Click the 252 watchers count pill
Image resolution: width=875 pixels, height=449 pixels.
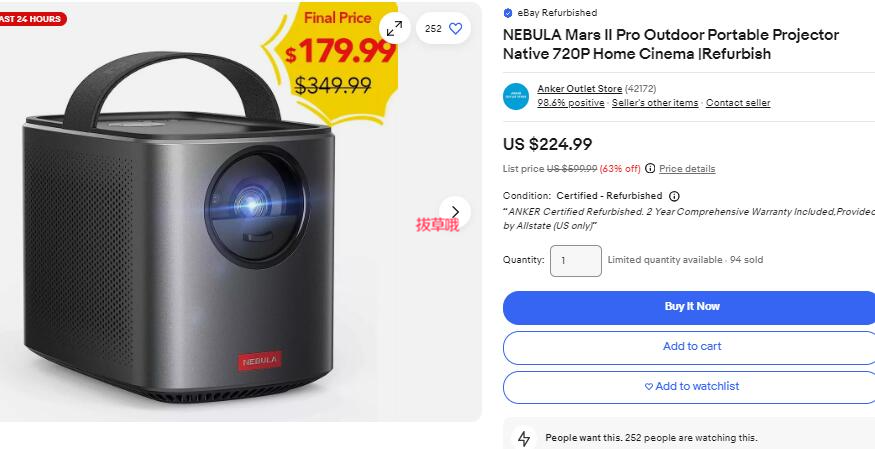pos(443,28)
